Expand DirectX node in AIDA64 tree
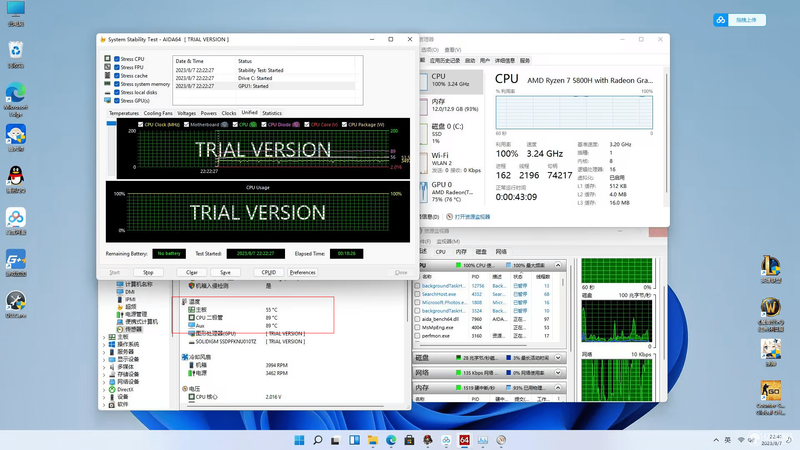 pyautogui.click(x=104, y=390)
